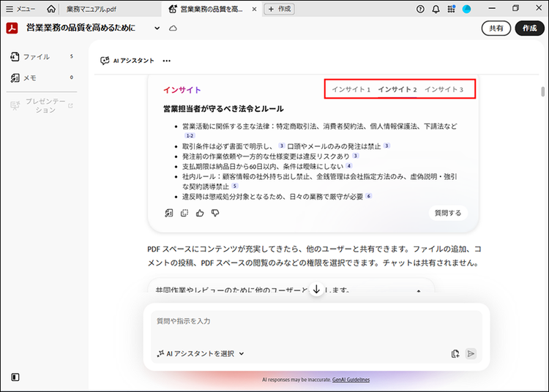Click the thumbs up icon under the insight

[x=200, y=213]
